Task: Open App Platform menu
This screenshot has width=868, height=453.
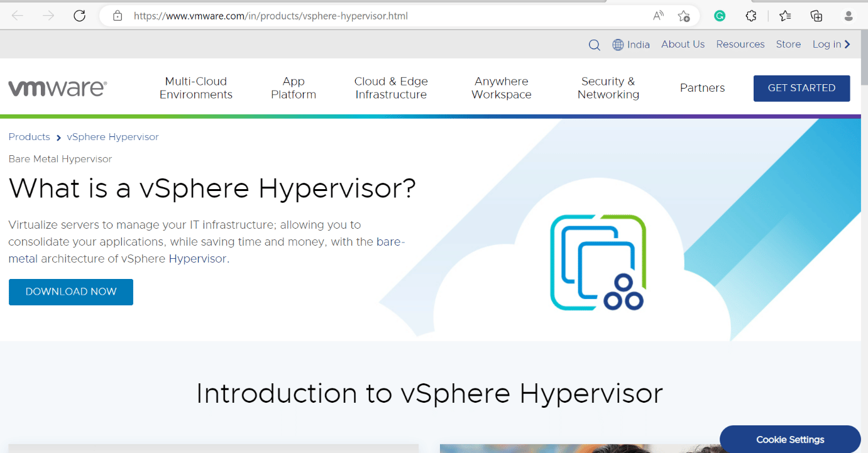Action: 294,88
